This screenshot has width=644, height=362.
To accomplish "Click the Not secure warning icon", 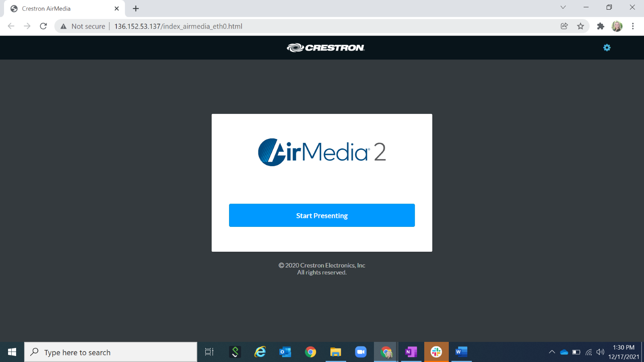I will point(64,26).
